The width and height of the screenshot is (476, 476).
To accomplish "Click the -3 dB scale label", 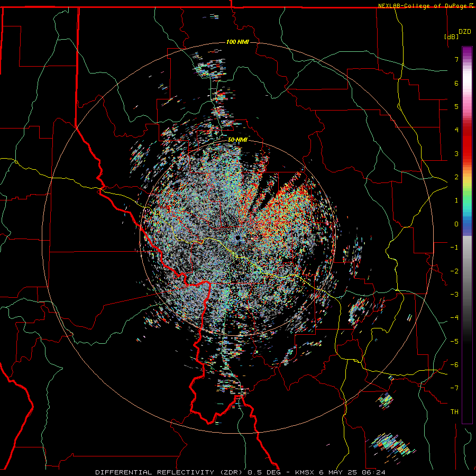I will [454, 295].
